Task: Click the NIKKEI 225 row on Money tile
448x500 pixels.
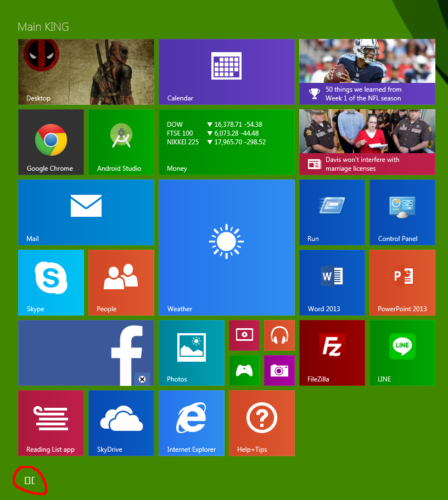Action: click(x=216, y=142)
